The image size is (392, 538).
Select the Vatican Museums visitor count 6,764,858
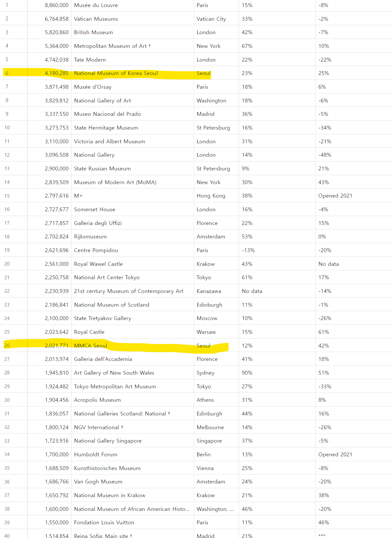coord(57,19)
